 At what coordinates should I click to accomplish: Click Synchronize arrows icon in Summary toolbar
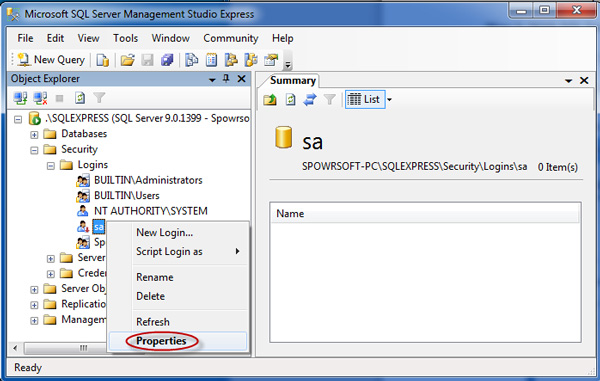point(310,99)
